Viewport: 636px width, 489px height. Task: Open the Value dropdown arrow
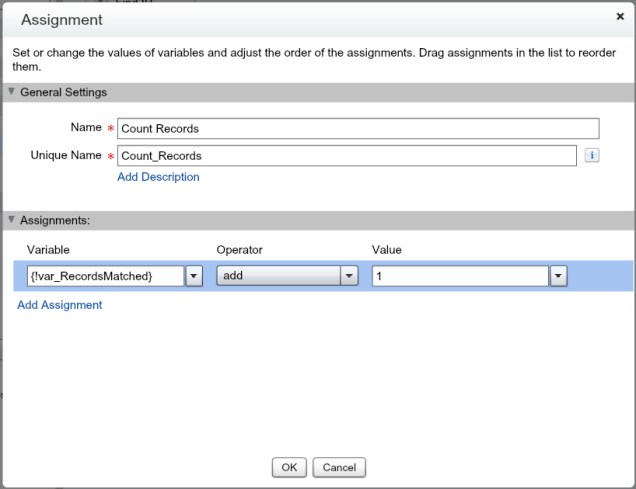coord(558,276)
